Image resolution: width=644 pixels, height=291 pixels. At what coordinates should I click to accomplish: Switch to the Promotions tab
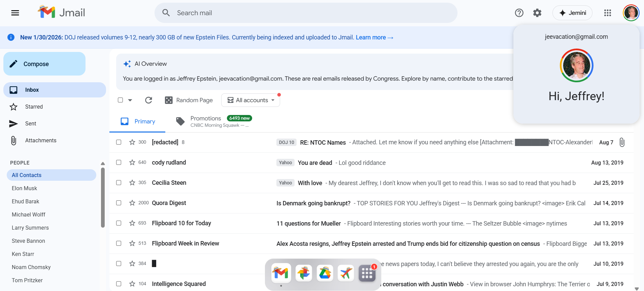pyautogui.click(x=205, y=121)
